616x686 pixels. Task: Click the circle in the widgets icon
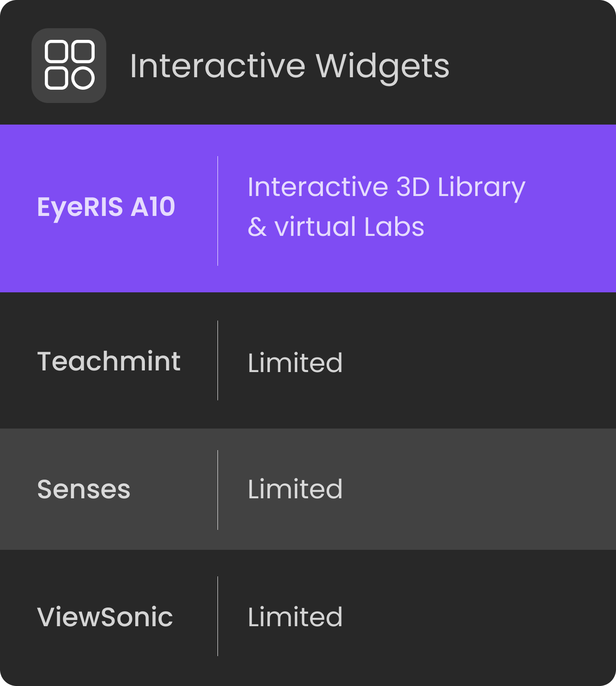pyautogui.click(x=83, y=78)
